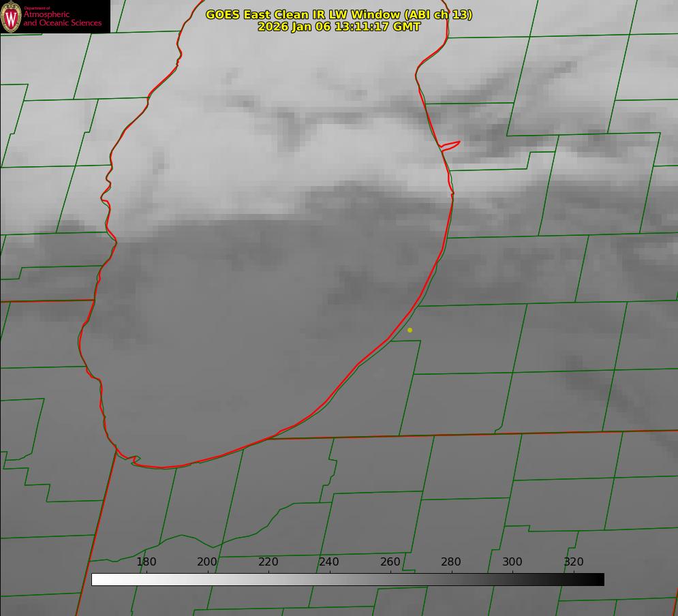The width and height of the screenshot is (678, 616).
Task: Click the middle gray of the temperature colorbar
Action: coord(348,579)
